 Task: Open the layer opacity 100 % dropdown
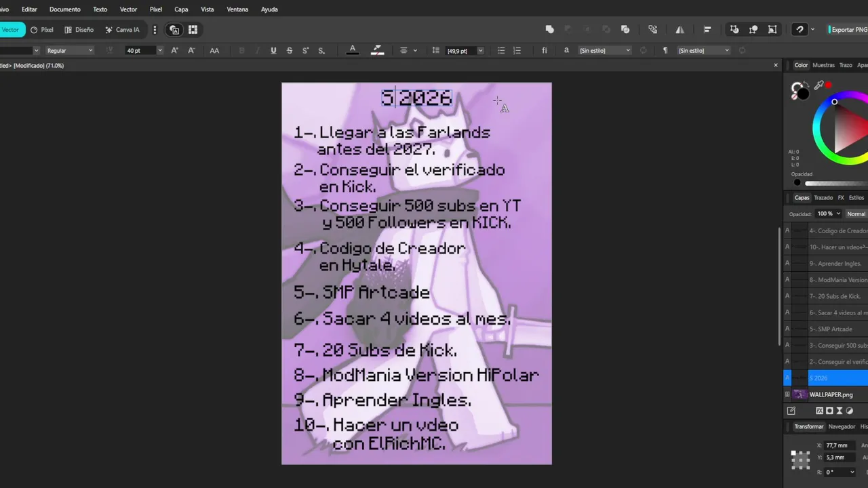click(x=829, y=213)
